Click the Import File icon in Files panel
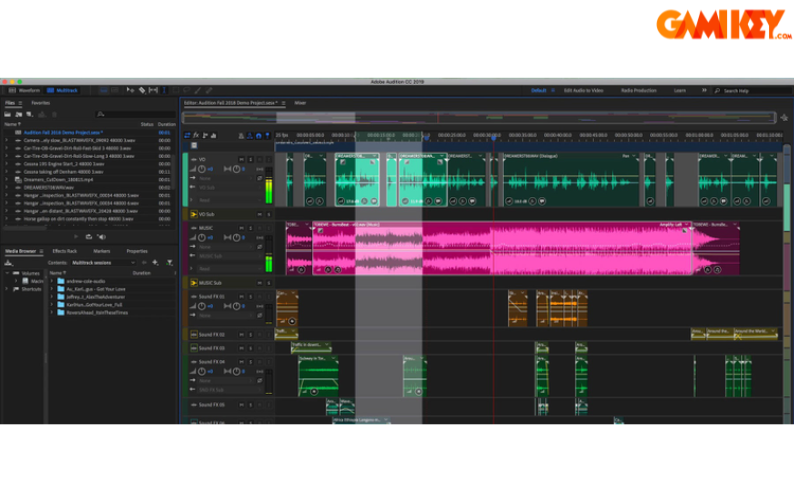Viewport: 800px width, 500px height. (18, 115)
